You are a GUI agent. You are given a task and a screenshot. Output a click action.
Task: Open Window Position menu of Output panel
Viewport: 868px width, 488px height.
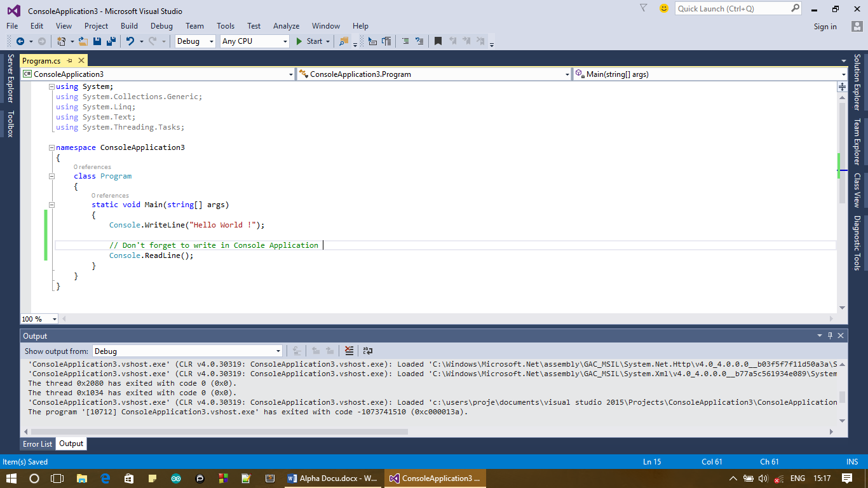820,335
